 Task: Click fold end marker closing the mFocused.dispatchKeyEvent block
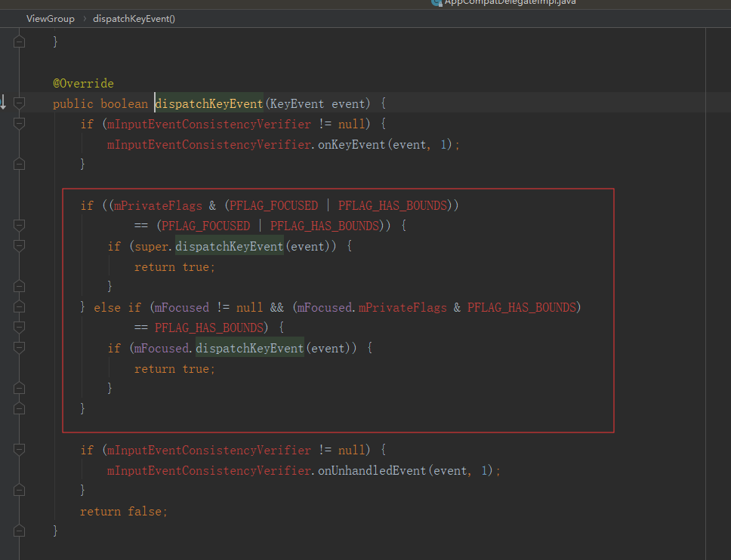point(19,388)
